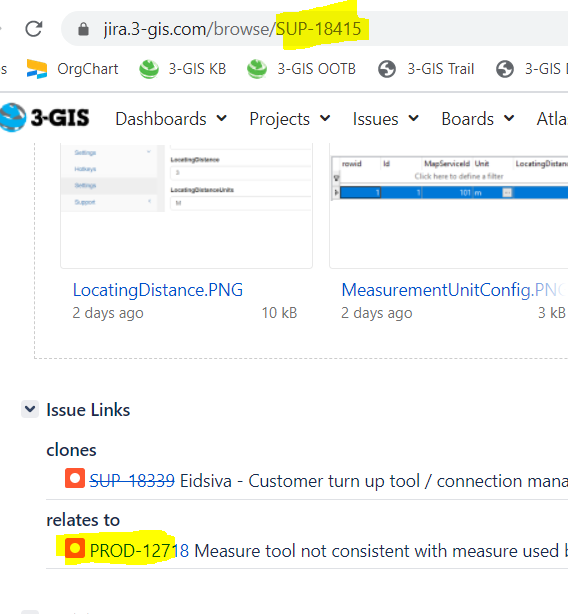Click the 3-GIS logo in Jira header
This screenshot has height=614, width=568.
(x=45, y=117)
